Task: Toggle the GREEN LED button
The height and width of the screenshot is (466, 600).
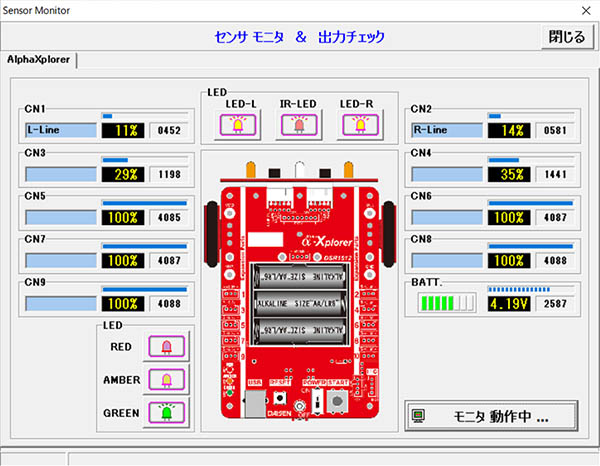Action: coord(166,412)
